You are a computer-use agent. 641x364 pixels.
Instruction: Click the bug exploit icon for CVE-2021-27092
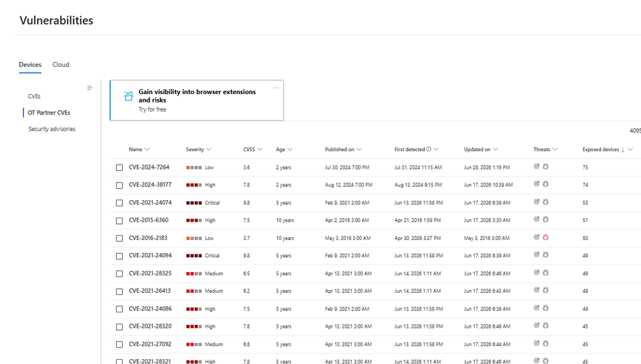coord(546,344)
